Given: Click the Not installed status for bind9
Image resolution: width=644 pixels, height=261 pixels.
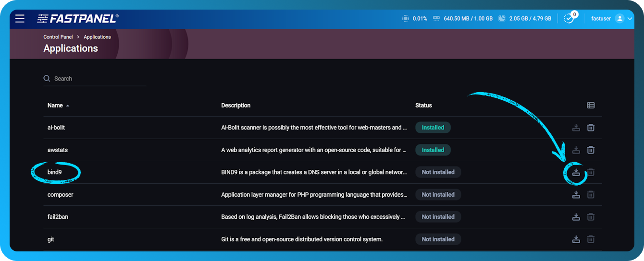Looking at the screenshot, I should 438,172.
